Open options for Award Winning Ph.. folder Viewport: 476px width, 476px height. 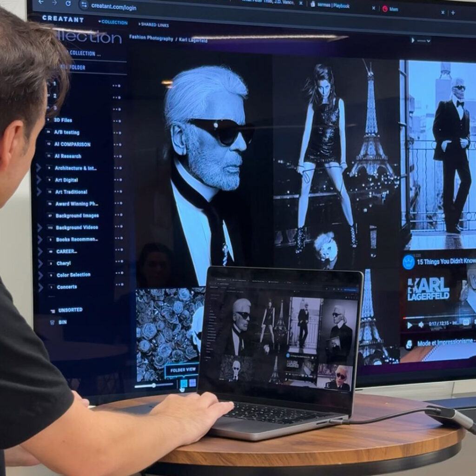(x=119, y=203)
